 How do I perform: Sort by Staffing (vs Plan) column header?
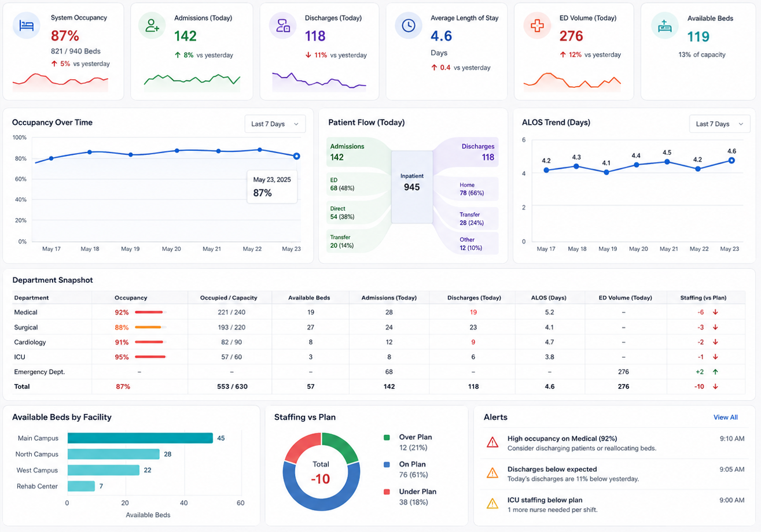pyautogui.click(x=704, y=298)
